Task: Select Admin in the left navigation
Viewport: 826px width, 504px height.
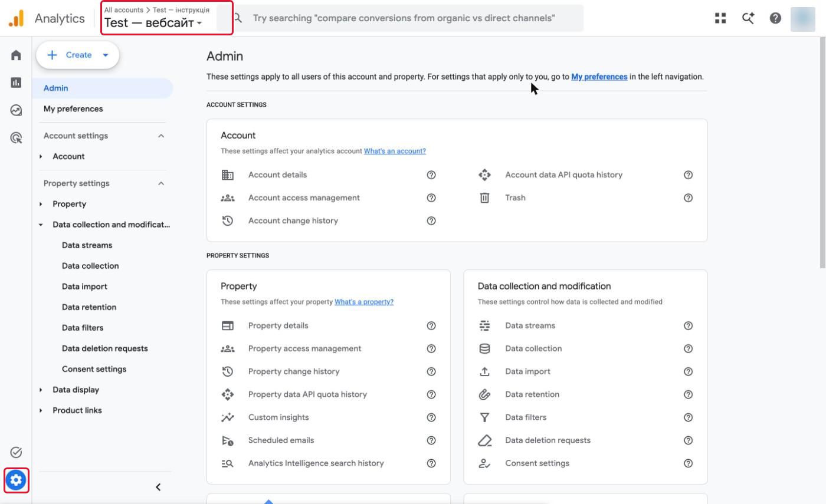Action: (x=103, y=88)
